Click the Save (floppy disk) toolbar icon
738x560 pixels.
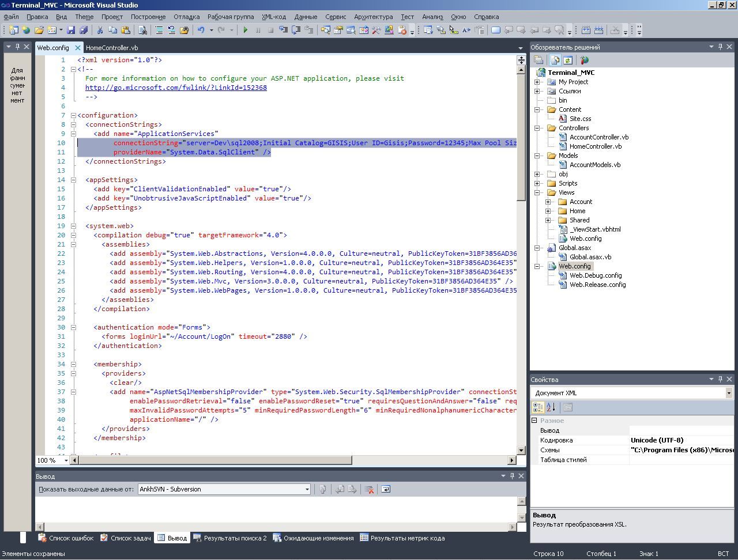(71, 30)
